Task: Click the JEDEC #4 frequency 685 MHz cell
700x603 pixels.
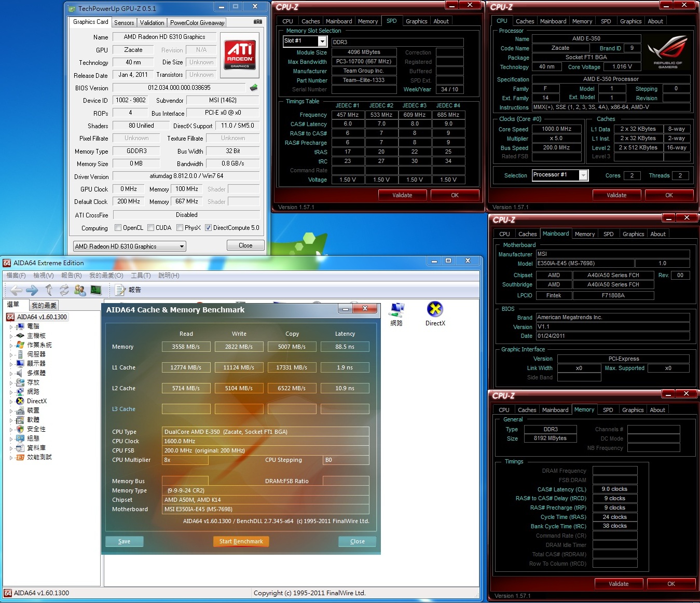Action: point(448,115)
